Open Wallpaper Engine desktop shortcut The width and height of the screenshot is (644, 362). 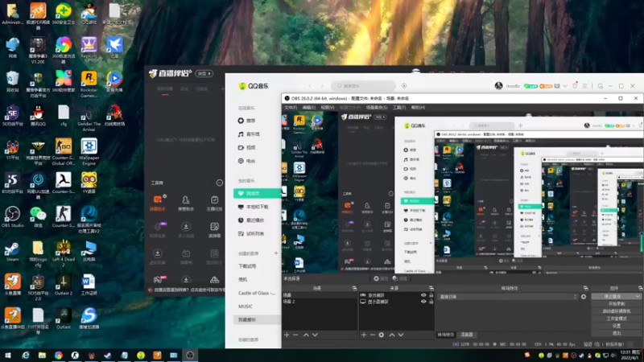(x=89, y=152)
